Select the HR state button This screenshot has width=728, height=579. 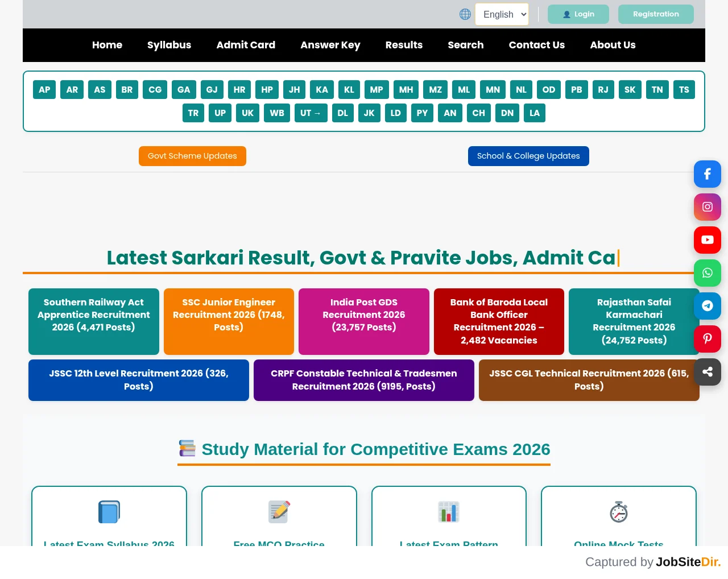239,89
